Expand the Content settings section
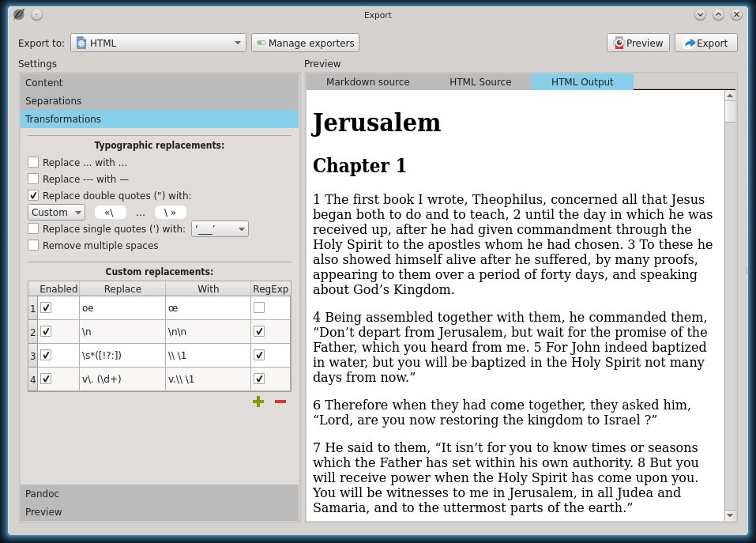 tap(160, 82)
